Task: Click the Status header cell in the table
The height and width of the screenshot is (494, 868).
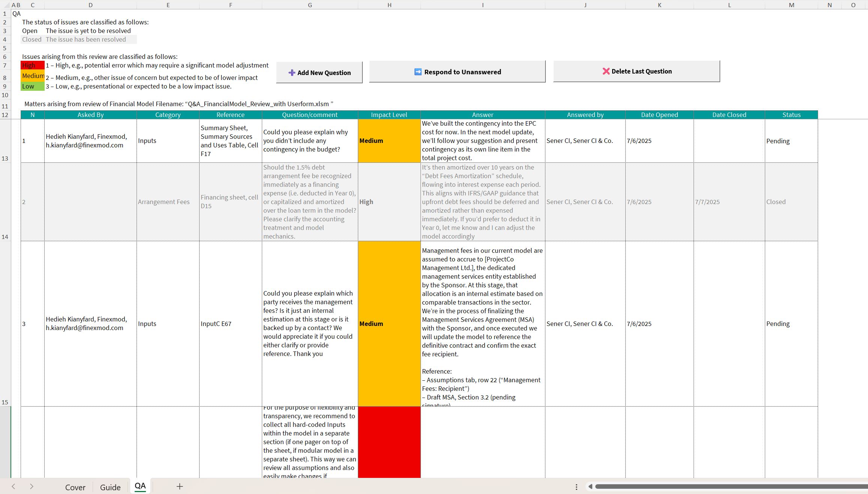Action: tap(791, 115)
